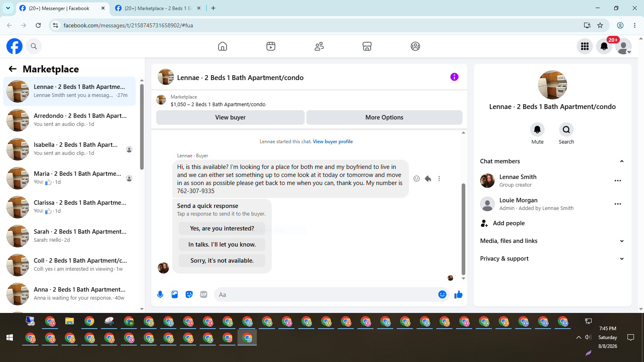This screenshot has height=362, width=644.
Task: Open a new browser tab
Action: pyautogui.click(x=213, y=8)
